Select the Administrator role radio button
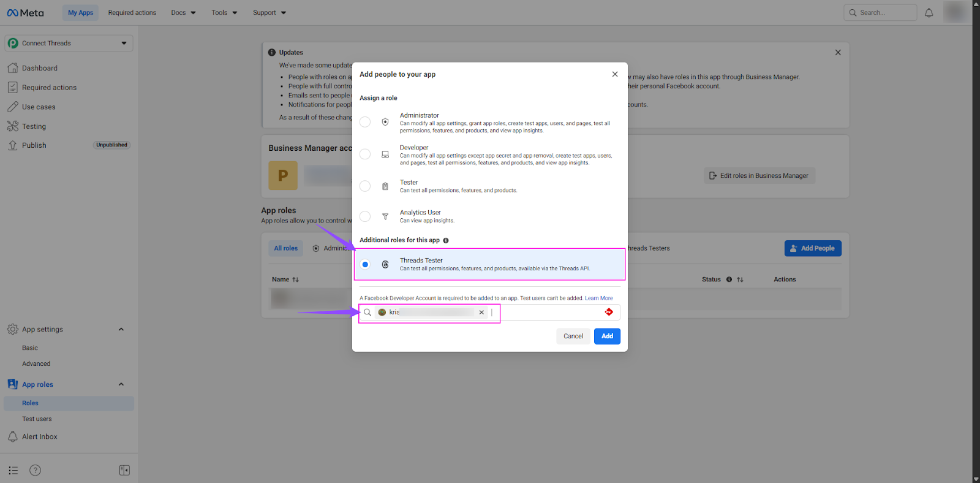980x483 pixels. [x=365, y=122]
